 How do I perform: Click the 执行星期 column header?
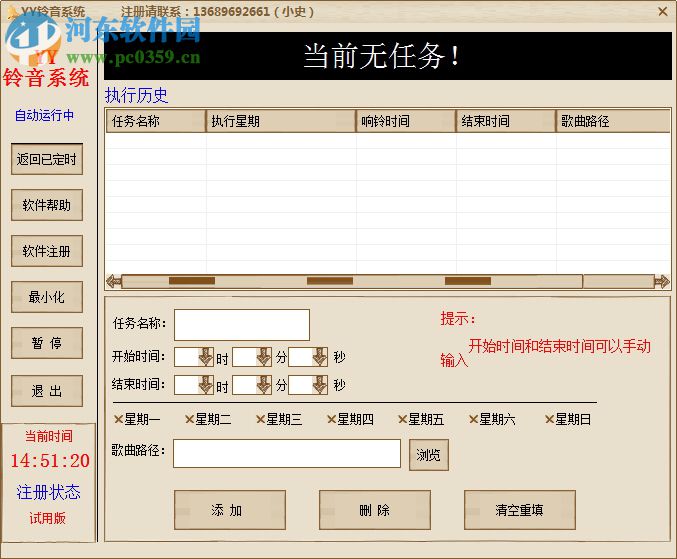coord(281,121)
